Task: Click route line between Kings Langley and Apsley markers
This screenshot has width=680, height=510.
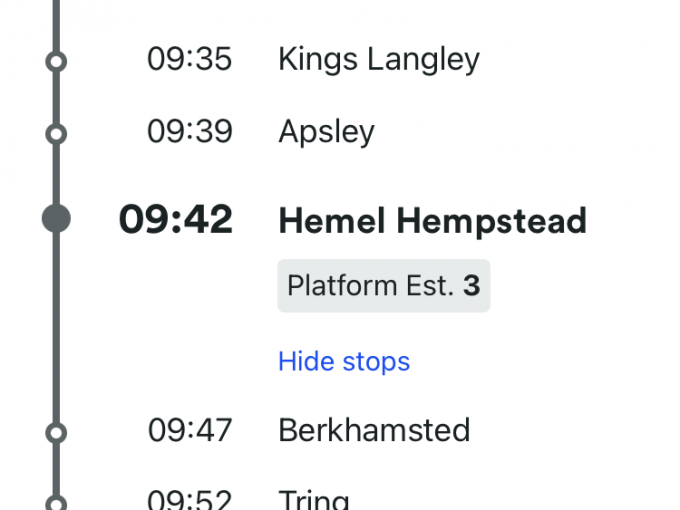Action: [57, 97]
